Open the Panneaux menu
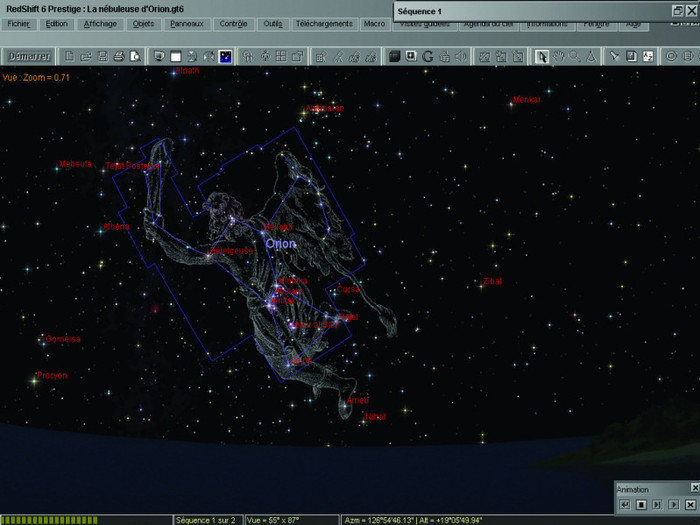This screenshot has width=700, height=525. click(187, 24)
